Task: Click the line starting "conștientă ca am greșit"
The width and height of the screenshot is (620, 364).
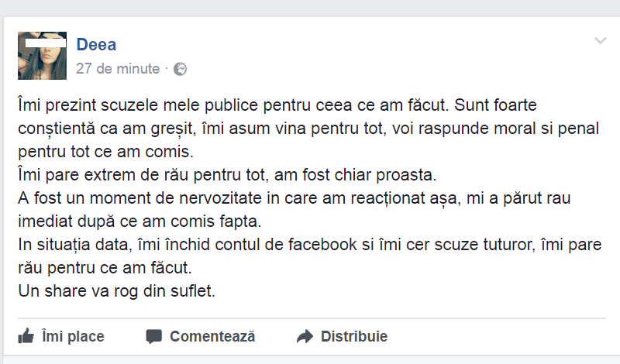Action: [x=308, y=125]
